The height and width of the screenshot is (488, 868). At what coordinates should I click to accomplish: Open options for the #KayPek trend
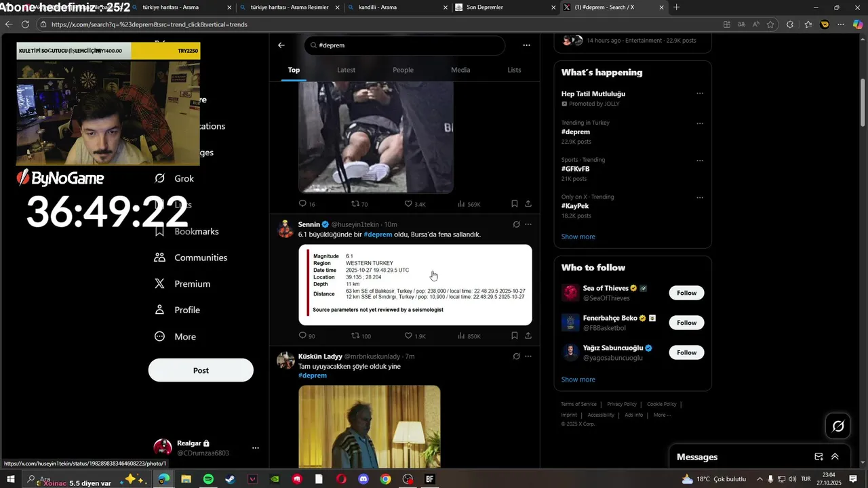700,198
